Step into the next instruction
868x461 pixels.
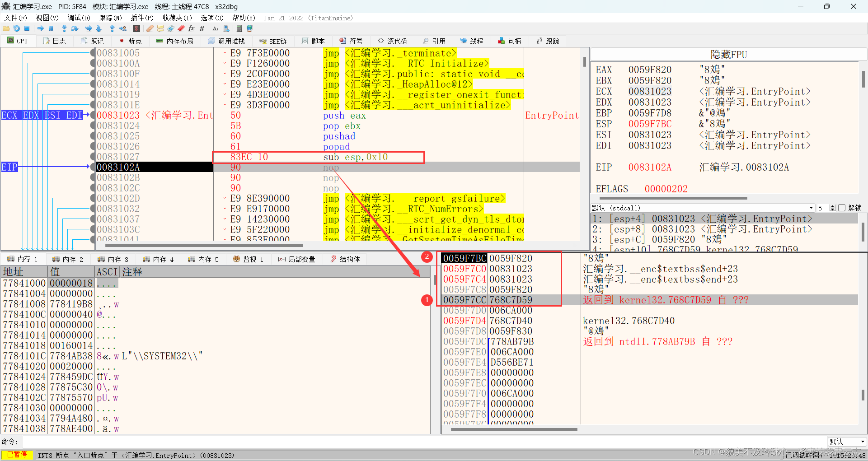[x=64, y=28]
